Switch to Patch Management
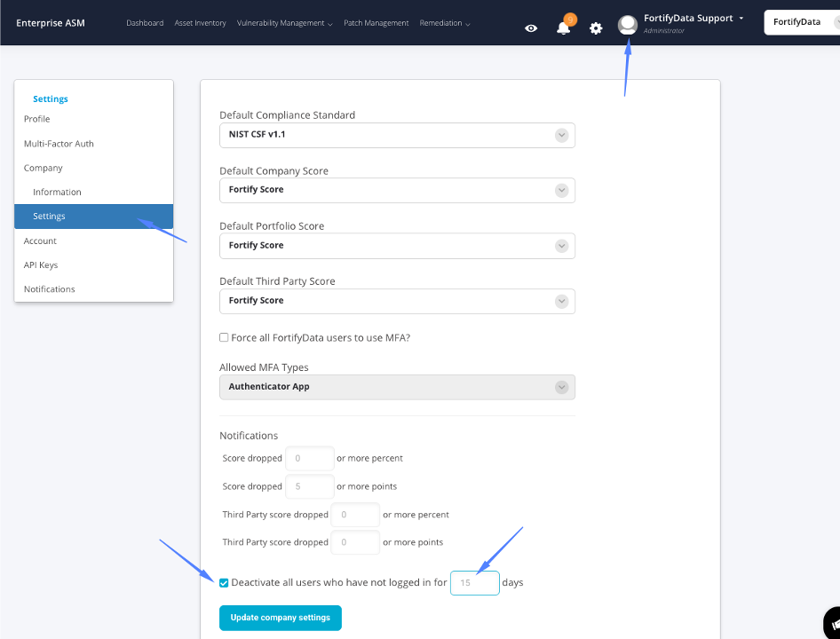Viewport: 840px width, 639px height. click(376, 22)
